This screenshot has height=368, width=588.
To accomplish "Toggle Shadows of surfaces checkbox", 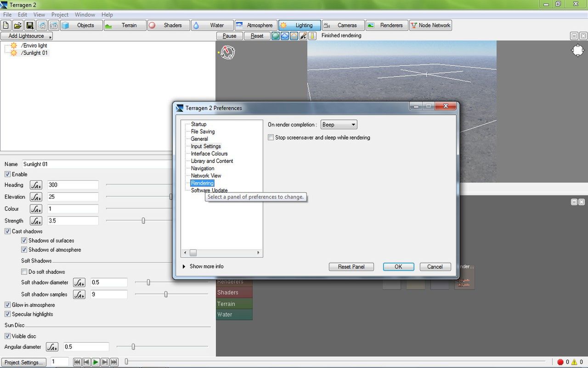I will 24,241.
